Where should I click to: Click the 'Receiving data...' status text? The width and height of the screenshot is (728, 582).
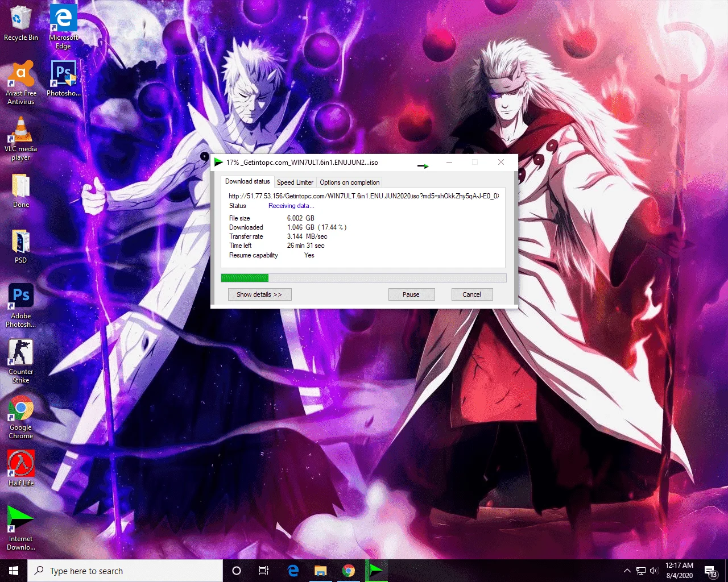291,206
